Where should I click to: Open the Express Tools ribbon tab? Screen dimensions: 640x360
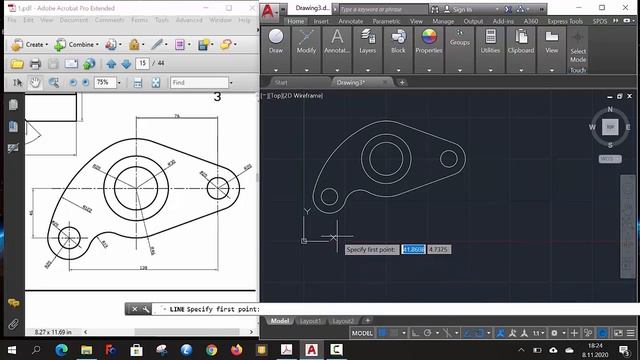tap(565, 21)
